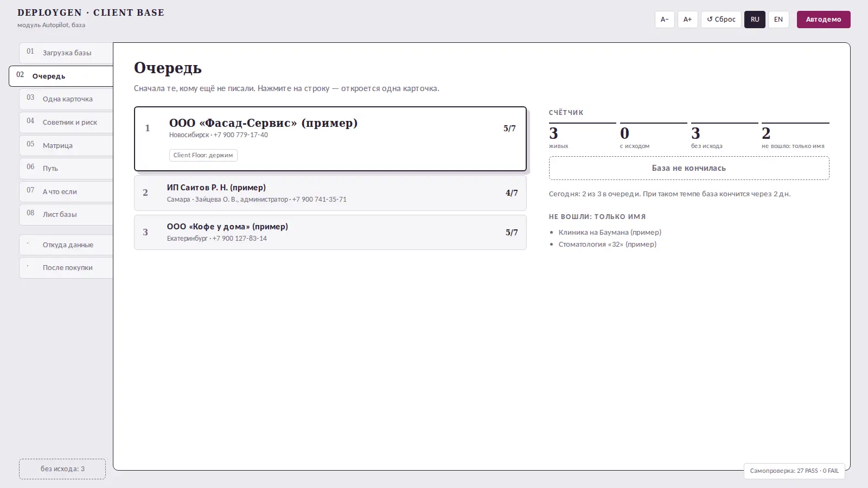Click the не вошло: только имя counter
Screen dimensions: 868x488
[795, 137]
